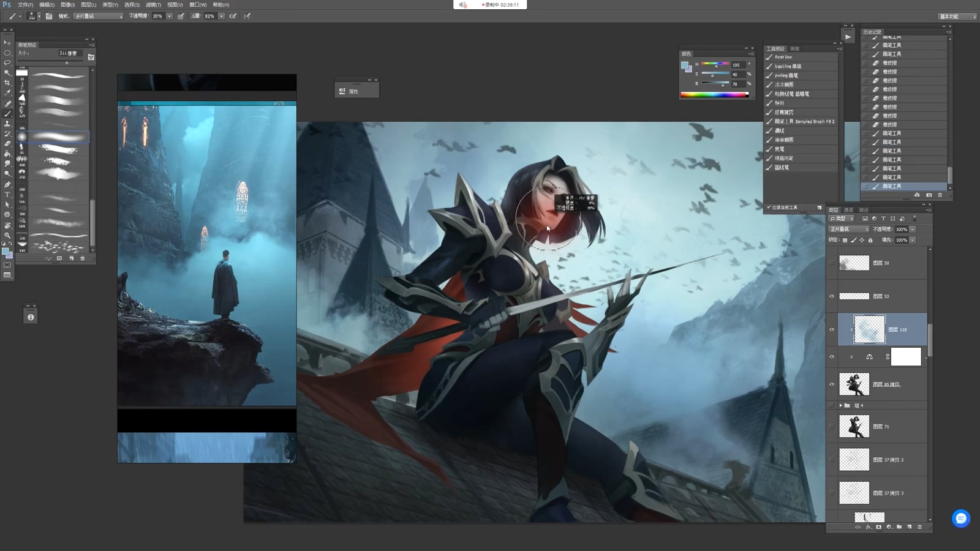The height and width of the screenshot is (551, 980).
Task: Expand the 组 4 layer group
Action: coord(840,405)
